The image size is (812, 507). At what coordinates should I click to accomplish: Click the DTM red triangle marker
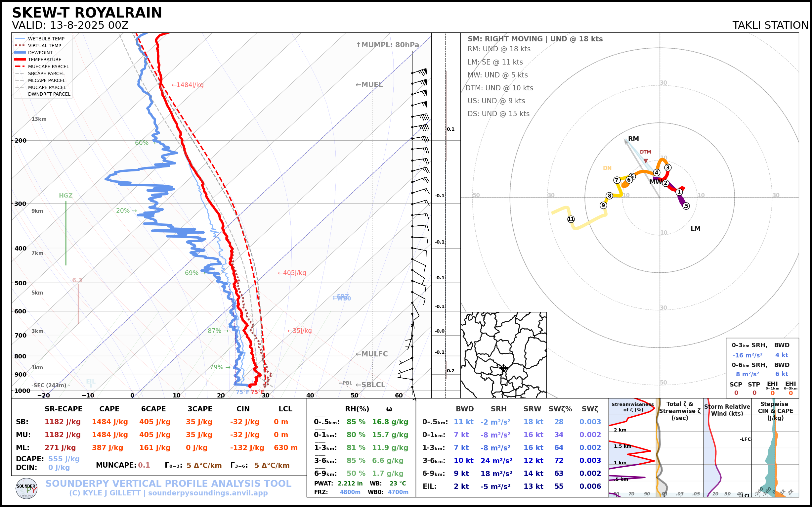(646, 161)
